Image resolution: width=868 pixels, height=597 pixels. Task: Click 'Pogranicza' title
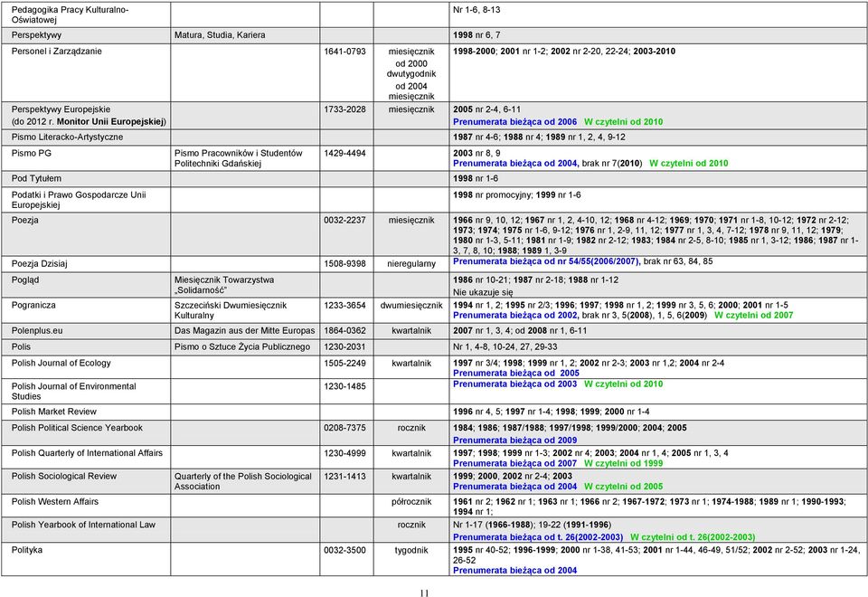(x=33, y=306)
